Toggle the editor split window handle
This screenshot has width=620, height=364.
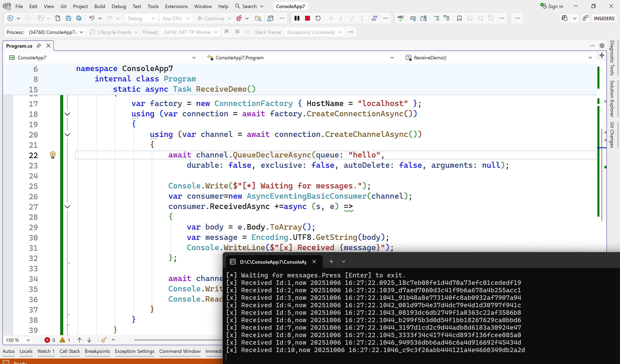[x=602, y=56]
